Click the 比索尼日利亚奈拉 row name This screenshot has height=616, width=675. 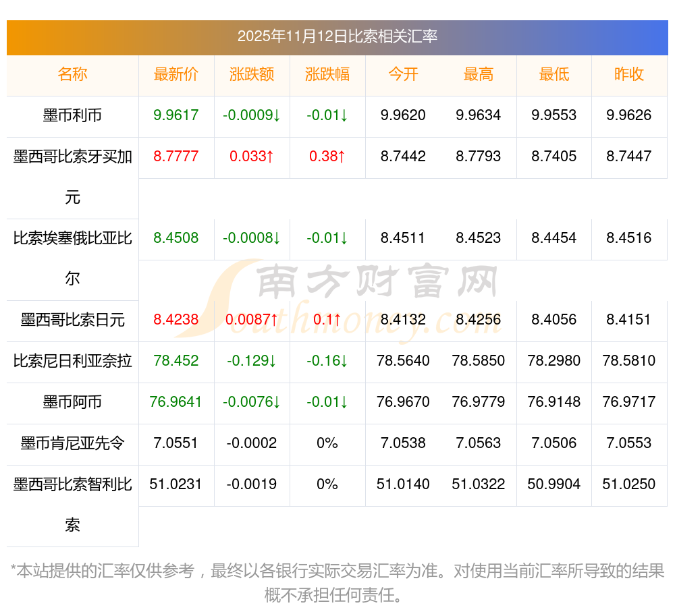(72, 361)
